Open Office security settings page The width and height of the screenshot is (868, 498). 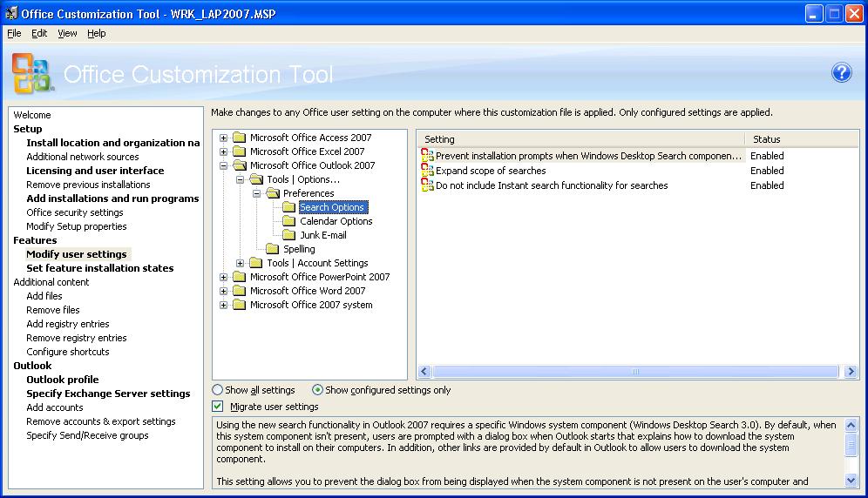point(75,212)
